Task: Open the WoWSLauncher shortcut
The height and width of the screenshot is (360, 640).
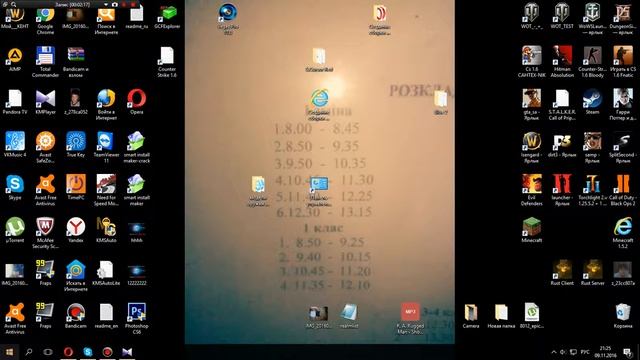Action: coord(593,20)
